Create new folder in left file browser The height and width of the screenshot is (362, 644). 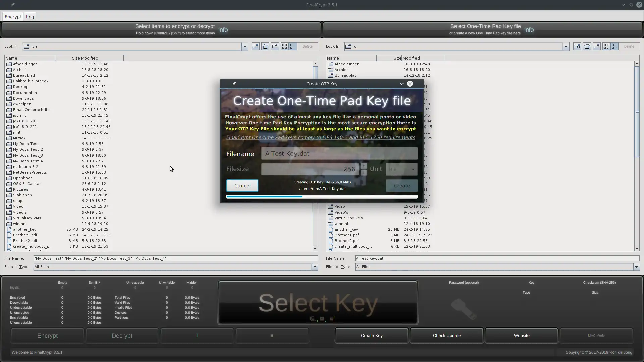[x=275, y=47]
